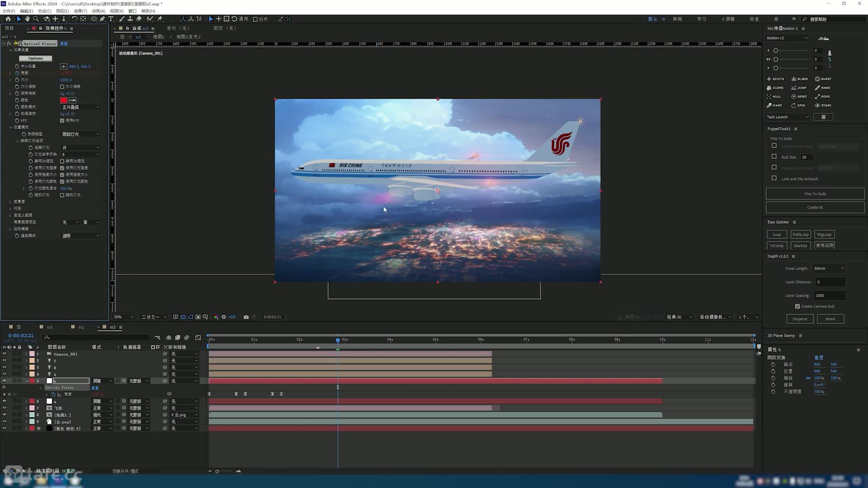Select the Pen tool

[x=103, y=19]
